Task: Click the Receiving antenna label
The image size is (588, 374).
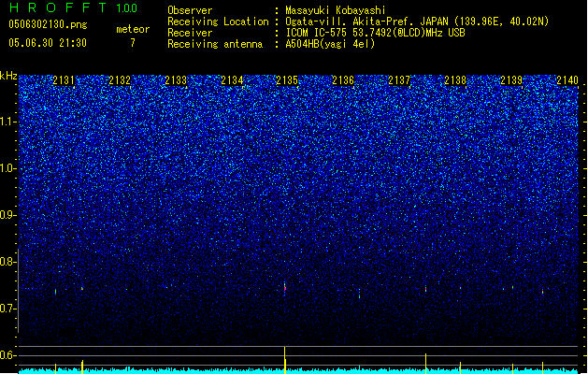Action: [x=215, y=44]
